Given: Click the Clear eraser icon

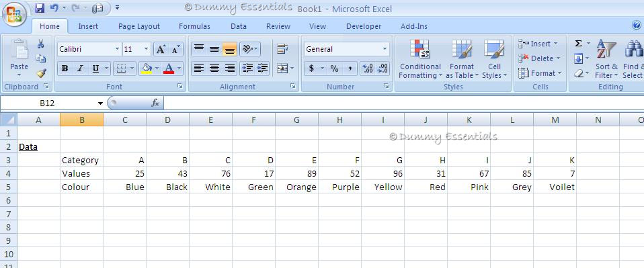Looking at the screenshot, I should click(578, 73).
